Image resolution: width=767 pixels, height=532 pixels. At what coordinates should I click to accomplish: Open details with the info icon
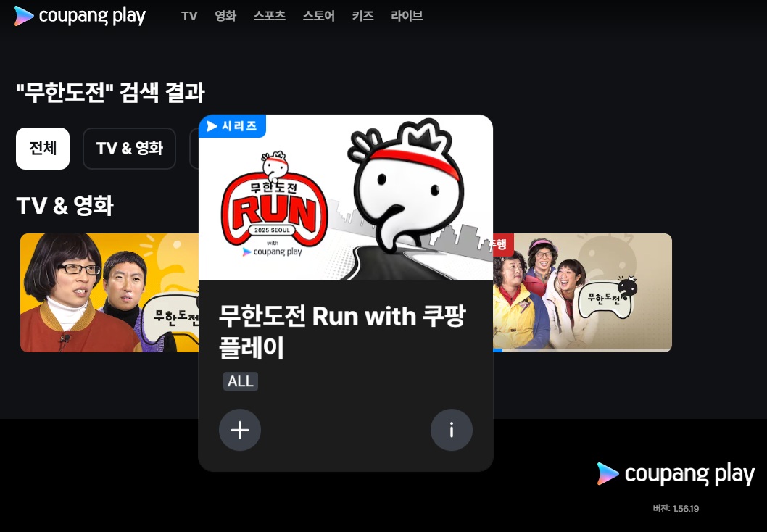(452, 430)
